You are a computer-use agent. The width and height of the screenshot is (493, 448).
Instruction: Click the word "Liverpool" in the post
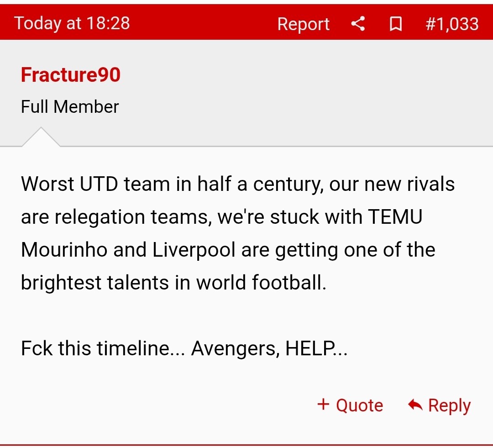[194, 250]
